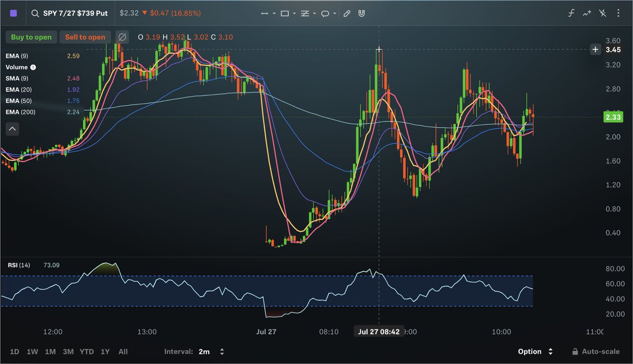Screen dimensions: 633x364
Task: Toggle the magnet snap tool
Action: pyautogui.click(x=361, y=14)
